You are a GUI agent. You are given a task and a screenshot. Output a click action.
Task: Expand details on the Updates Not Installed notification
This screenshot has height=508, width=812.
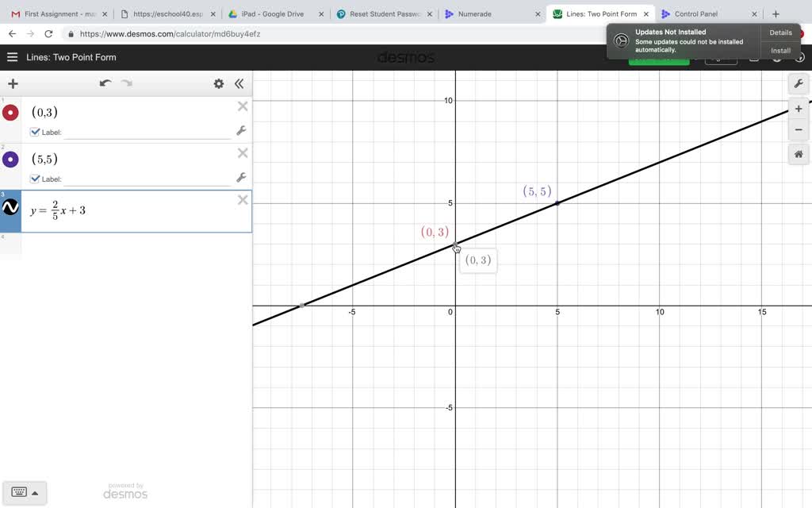780,33
